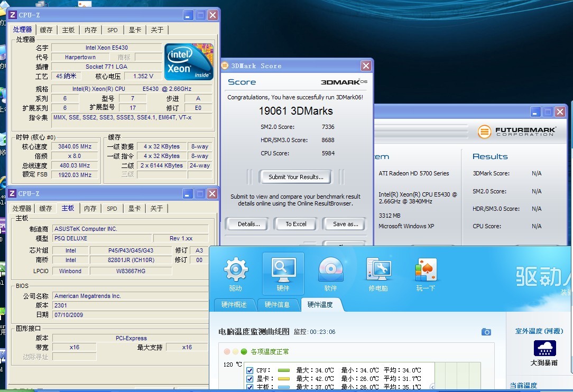Viewport: 573px width, 392px height.
Task: Uncheck the CPU temperature checkbox
Action: click(250, 370)
